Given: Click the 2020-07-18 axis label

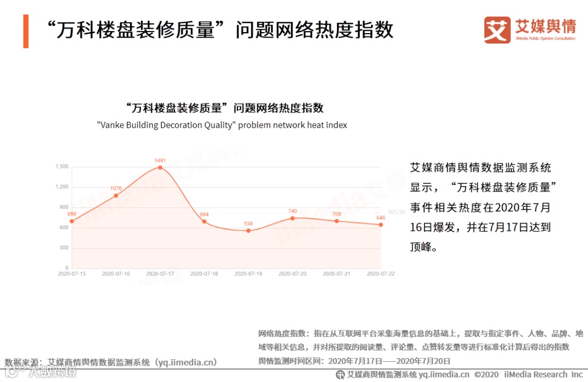Looking at the screenshot, I should [204, 274].
